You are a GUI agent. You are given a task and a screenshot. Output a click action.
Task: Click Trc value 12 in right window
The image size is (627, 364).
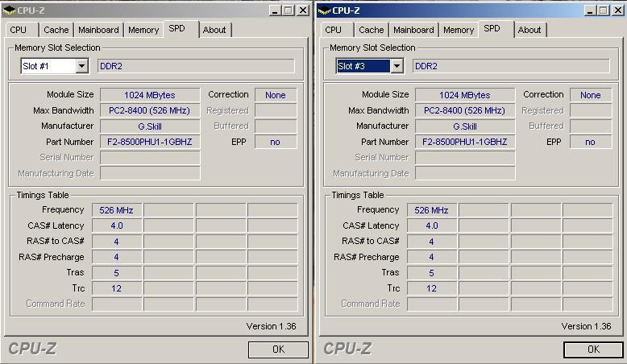[432, 288]
